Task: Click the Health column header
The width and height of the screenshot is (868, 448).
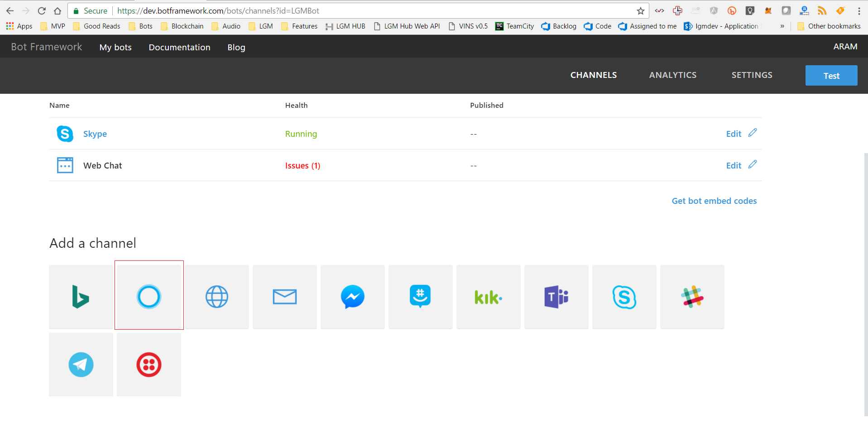Action: tap(297, 105)
